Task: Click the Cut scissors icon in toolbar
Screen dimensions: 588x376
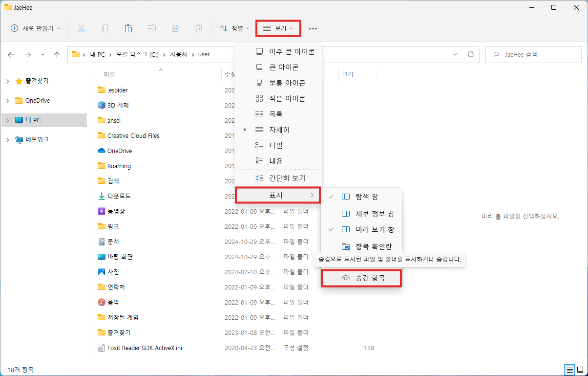Action: tap(82, 28)
